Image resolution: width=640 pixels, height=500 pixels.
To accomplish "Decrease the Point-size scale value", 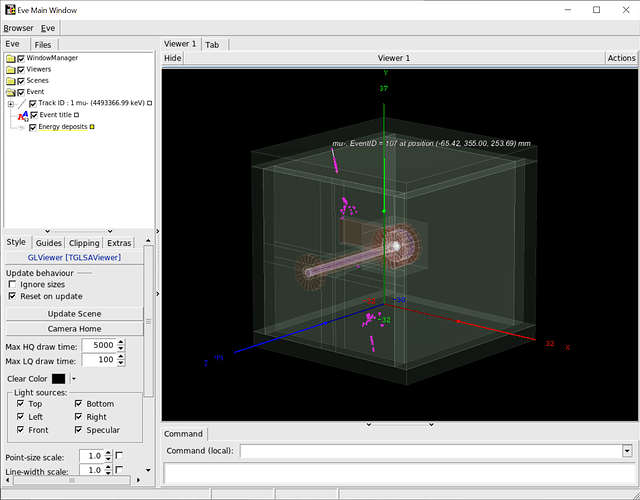I will pos(108,459).
